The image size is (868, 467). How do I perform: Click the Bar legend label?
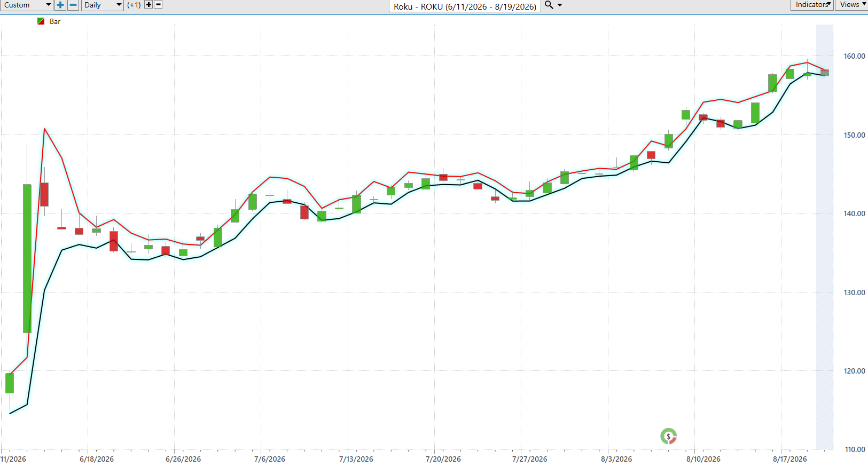pos(55,21)
